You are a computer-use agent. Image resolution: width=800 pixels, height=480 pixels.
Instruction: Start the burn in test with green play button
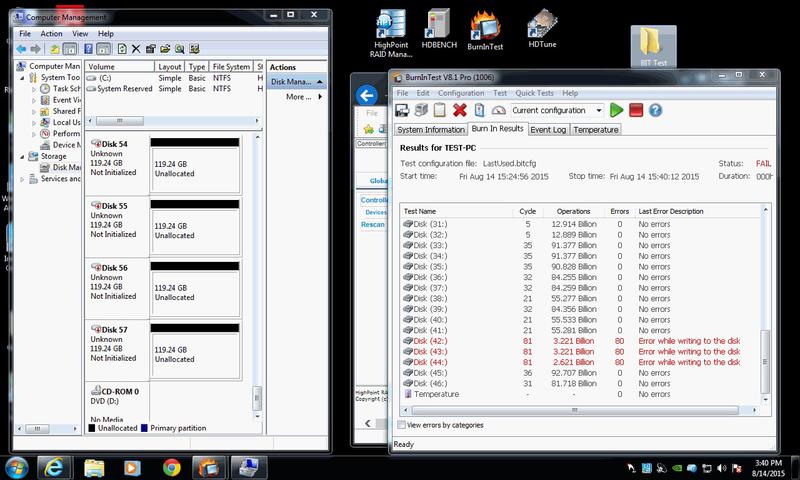click(616, 110)
